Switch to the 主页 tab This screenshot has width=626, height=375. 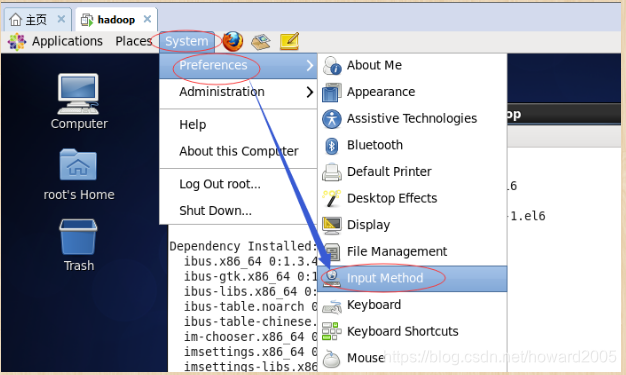click(38, 19)
